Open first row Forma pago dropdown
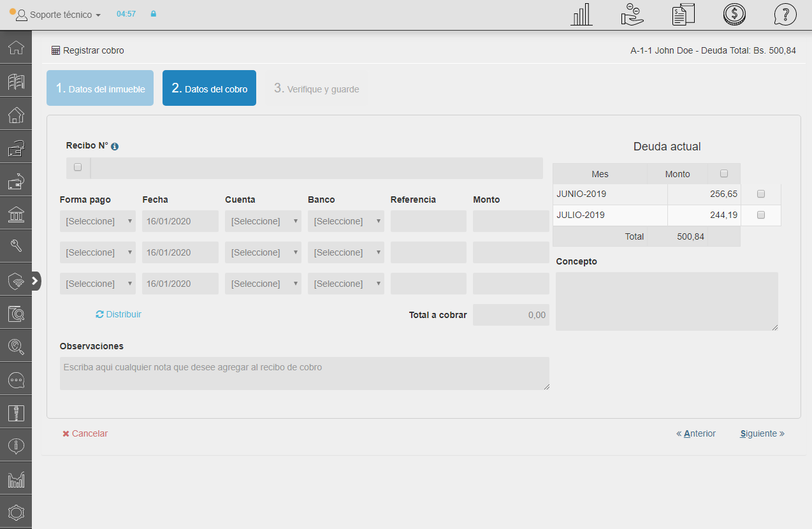Image resolution: width=812 pixels, height=529 pixels. point(98,221)
